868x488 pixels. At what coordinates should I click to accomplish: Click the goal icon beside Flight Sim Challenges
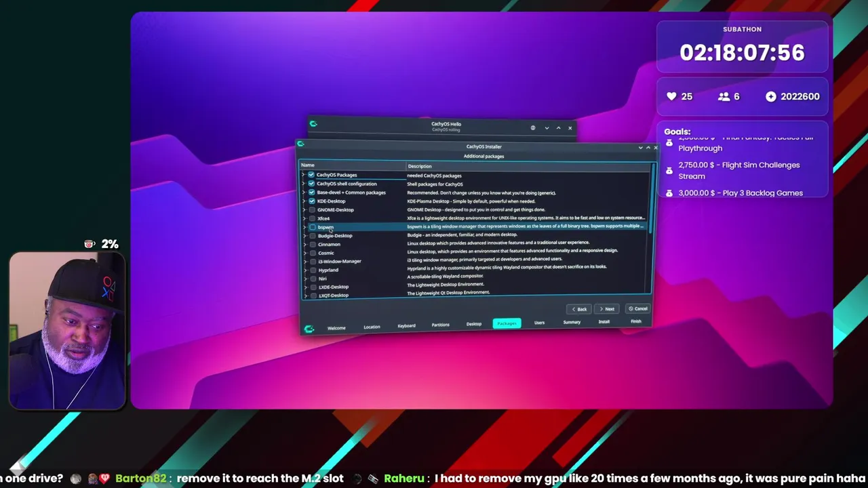click(669, 171)
